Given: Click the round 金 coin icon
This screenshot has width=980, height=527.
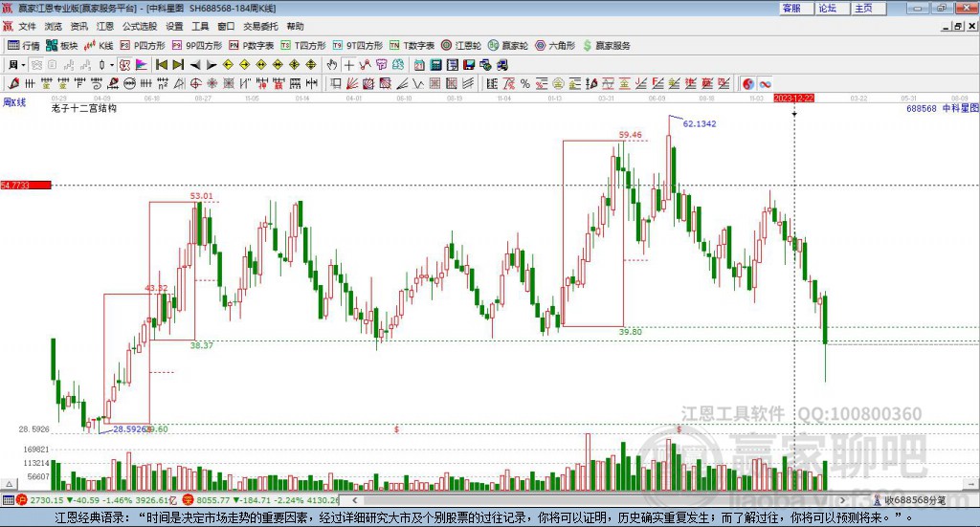Looking at the screenshot, I should coord(558,83).
